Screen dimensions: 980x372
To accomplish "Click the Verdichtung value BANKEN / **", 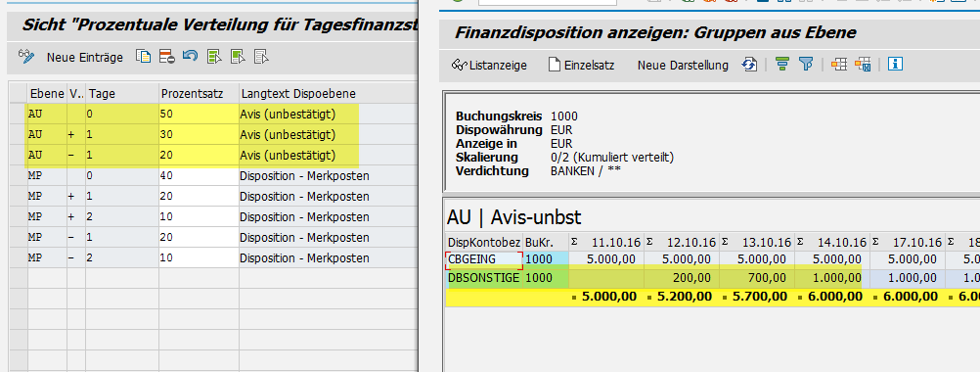I will coord(585,171).
